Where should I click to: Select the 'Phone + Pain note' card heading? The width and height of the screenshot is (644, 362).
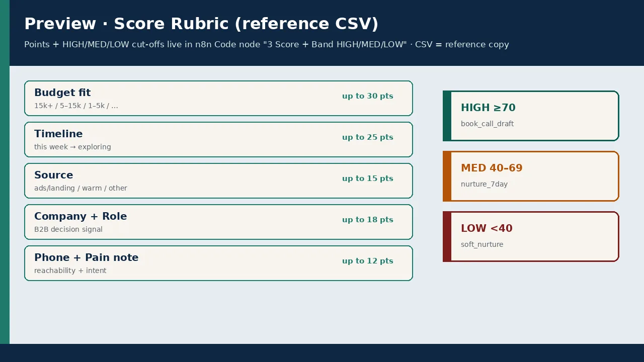[86, 257]
